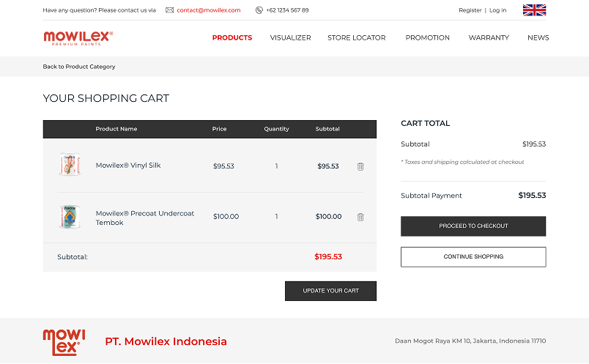The image size is (589, 364).
Task: Remove Precoat Undercoat Tembok using trash icon
Action: coord(360,217)
